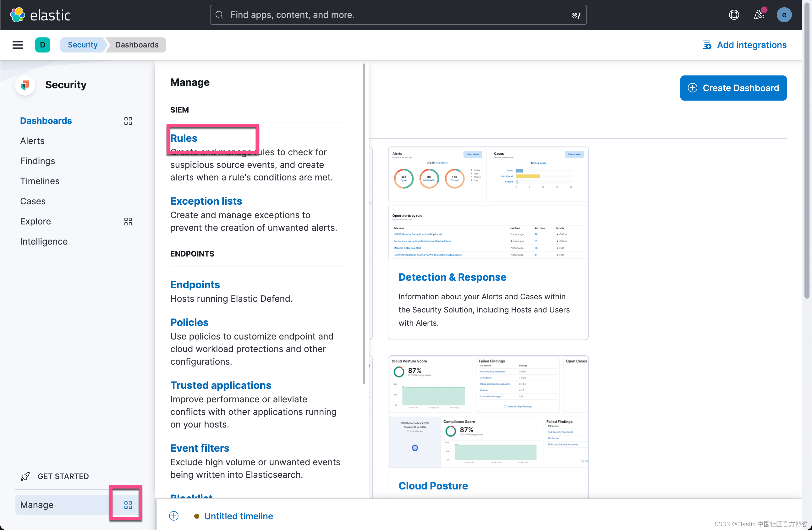Click the Create Dashboard plus icon
The width and height of the screenshot is (812, 530).
click(692, 88)
